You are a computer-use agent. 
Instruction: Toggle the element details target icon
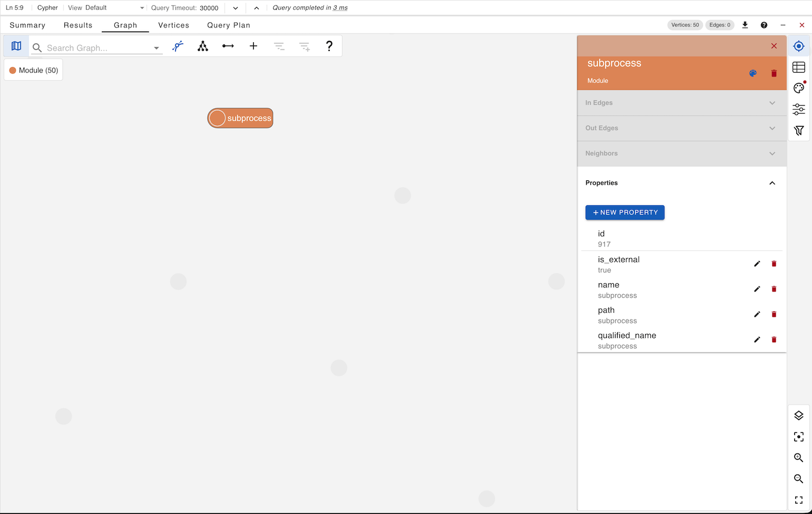click(x=798, y=47)
